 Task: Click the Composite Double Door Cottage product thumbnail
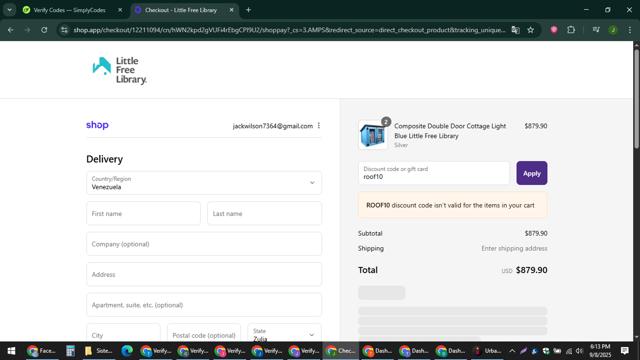tap(373, 135)
